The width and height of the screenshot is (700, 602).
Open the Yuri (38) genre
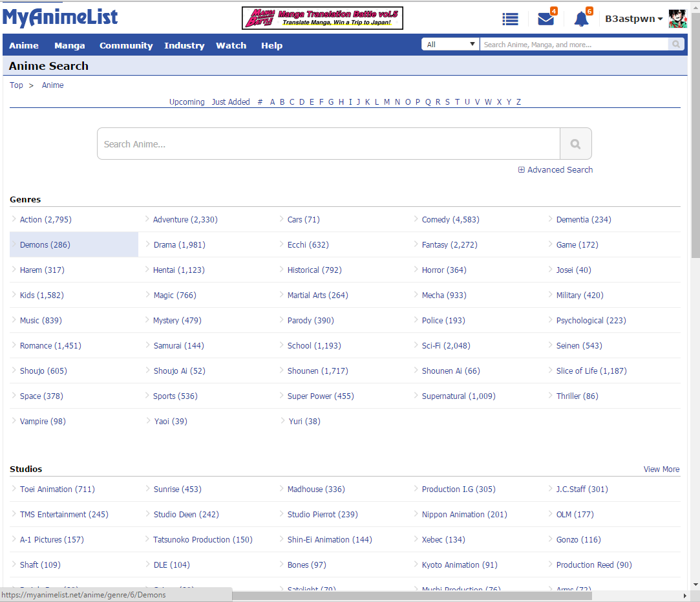[304, 421]
